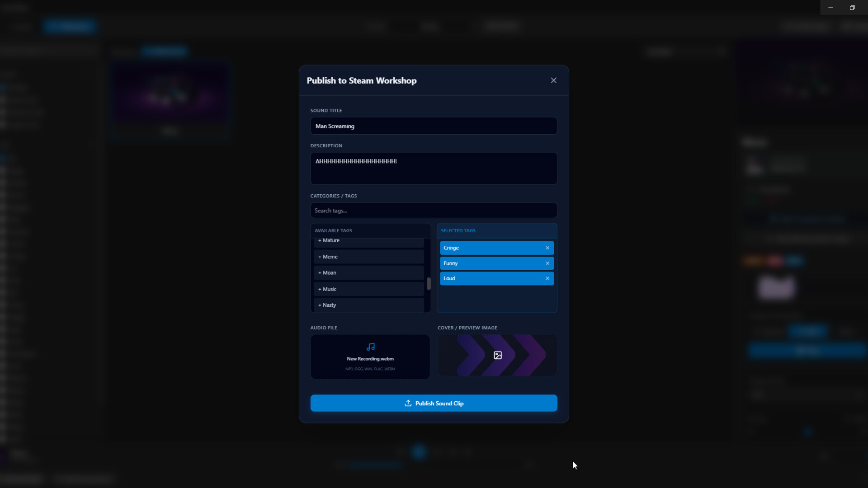The height and width of the screenshot is (488, 868).
Task: Remove the Funny selected tag
Action: pyautogui.click(x=547, y=263)
